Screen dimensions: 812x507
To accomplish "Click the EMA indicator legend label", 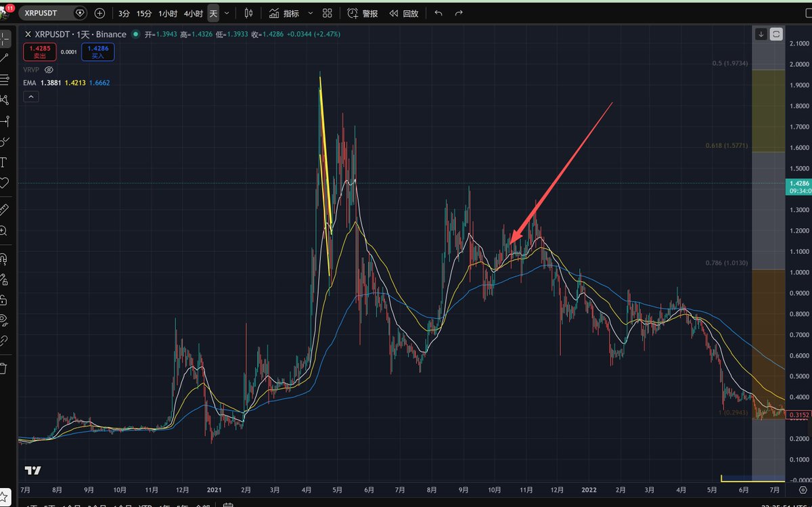I will coord(28,83).
